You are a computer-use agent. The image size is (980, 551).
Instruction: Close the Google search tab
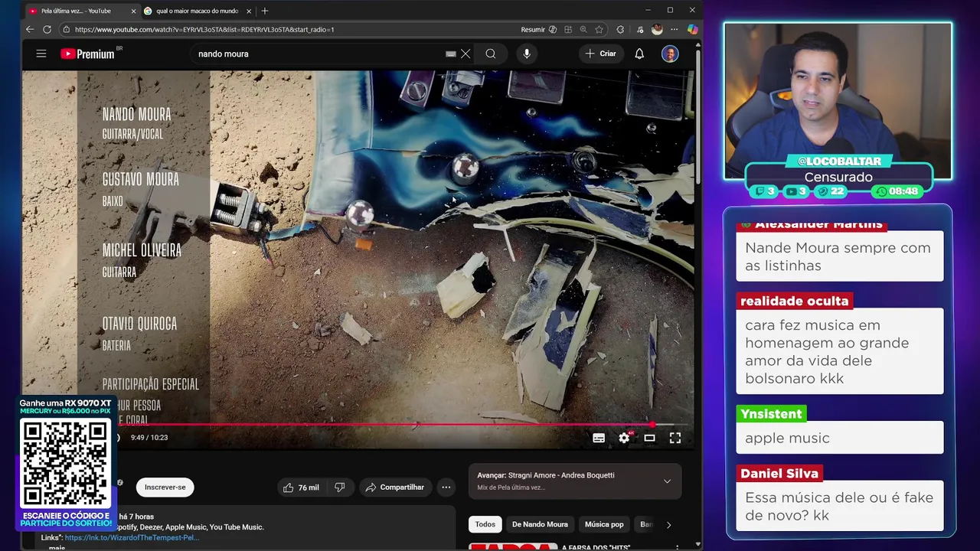tap(249, 11)
